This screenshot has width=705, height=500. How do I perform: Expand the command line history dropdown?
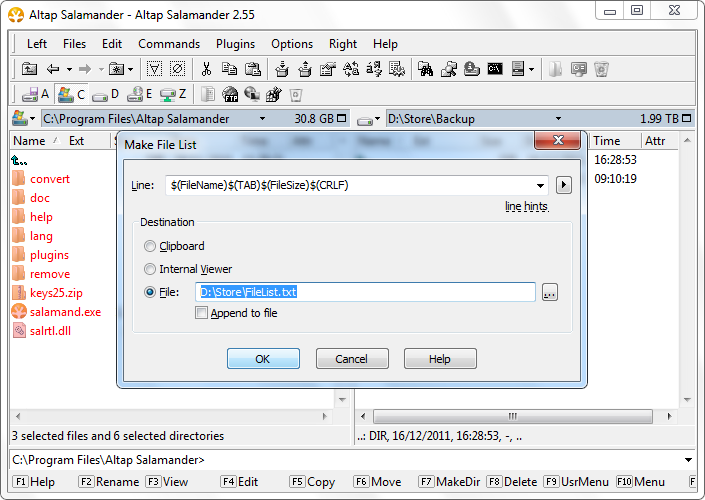[686, 460]
